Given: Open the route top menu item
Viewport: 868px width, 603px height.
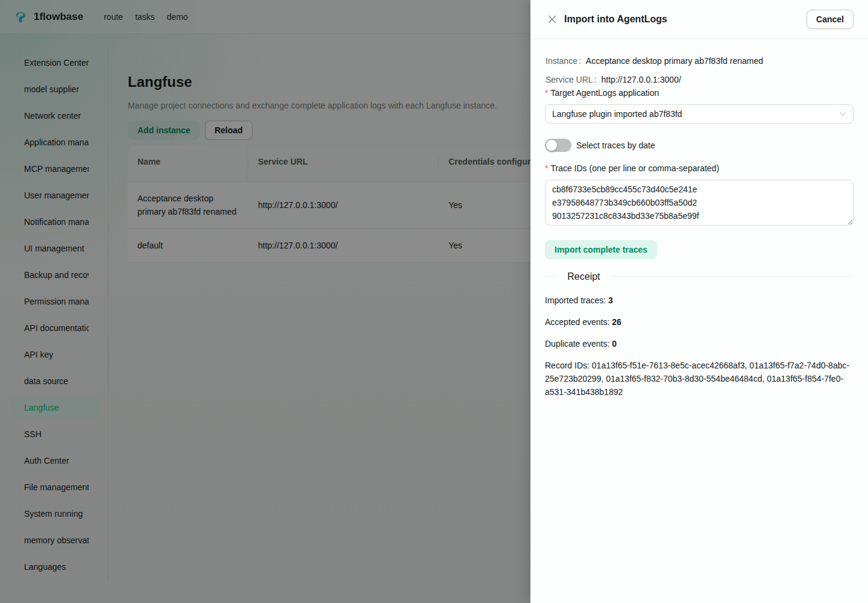Looking at the screenshot, I should click(x=113, y=17).
